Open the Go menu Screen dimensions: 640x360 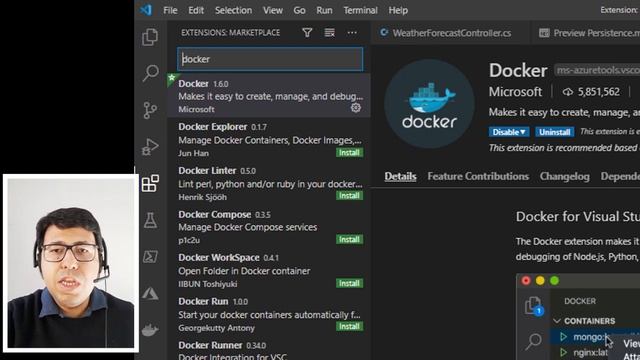tap(299, 10)
